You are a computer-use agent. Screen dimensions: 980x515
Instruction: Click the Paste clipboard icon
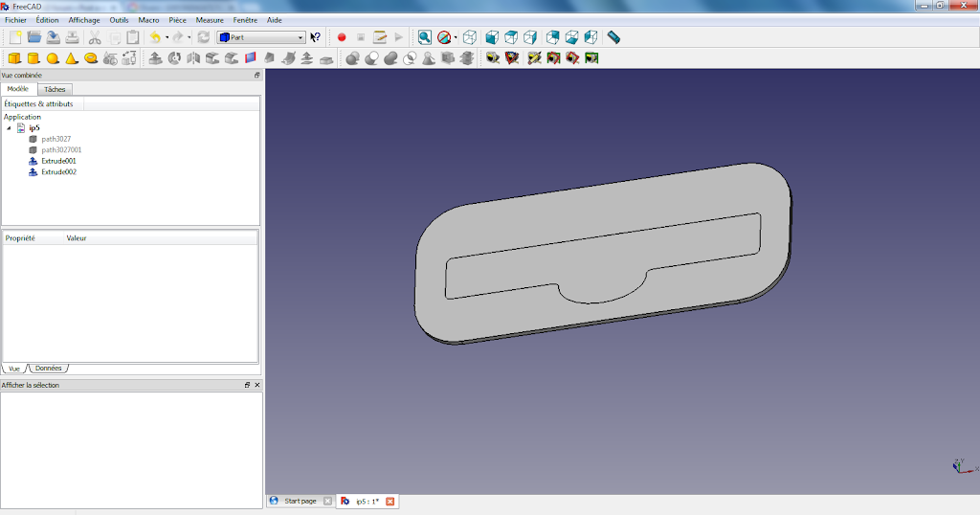click(132, 37)
